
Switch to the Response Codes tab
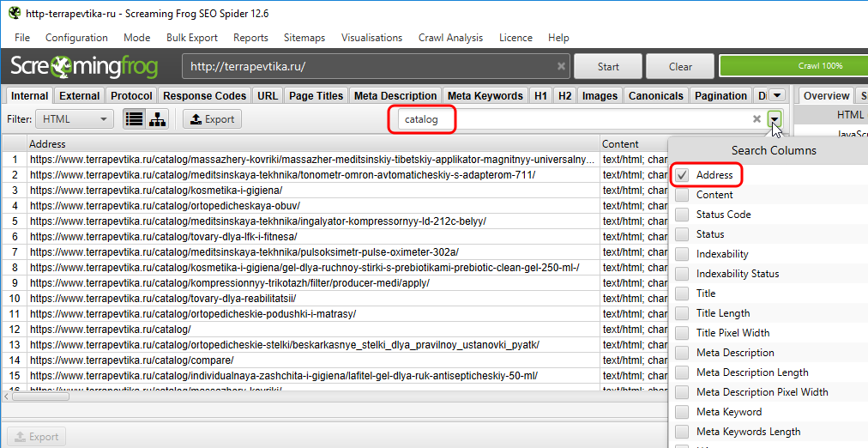(x=205, y=95)
